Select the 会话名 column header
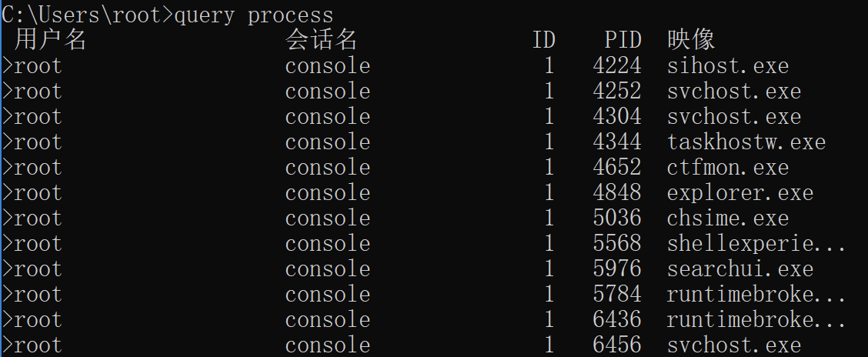The height and width of the screenshot is (357, 868). [x=321, y=40]
